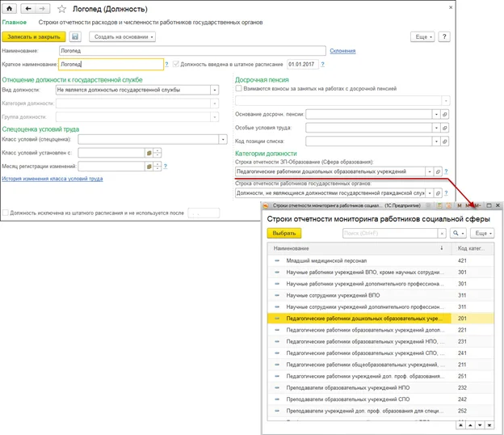
Task: Show hint for ЗП-Образование report line
Action: coord(446,171)
